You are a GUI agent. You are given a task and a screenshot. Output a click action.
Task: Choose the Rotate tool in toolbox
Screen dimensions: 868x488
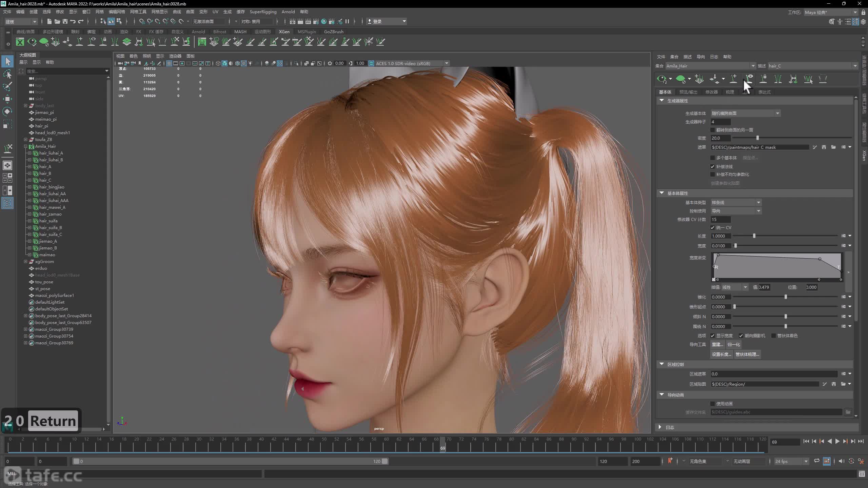pyautogui.click(x=7, y=111)
